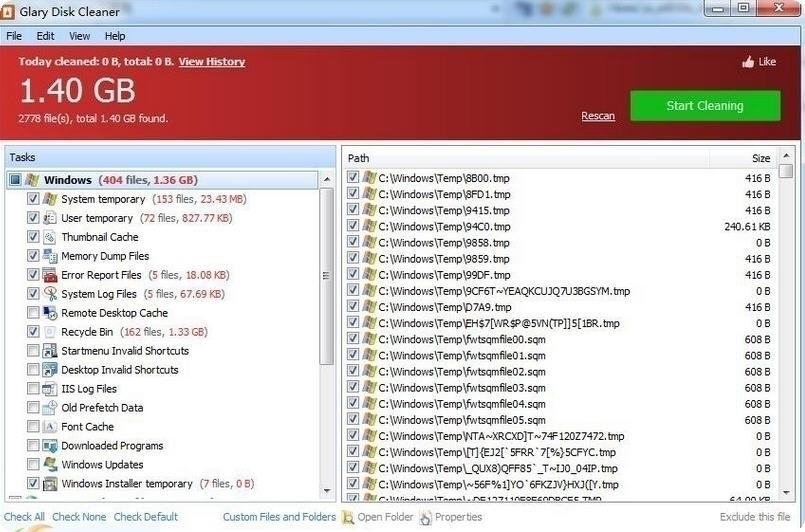Click the Recycle Bin icon
Screen dimensions: 805x532
tap(50, 332)
